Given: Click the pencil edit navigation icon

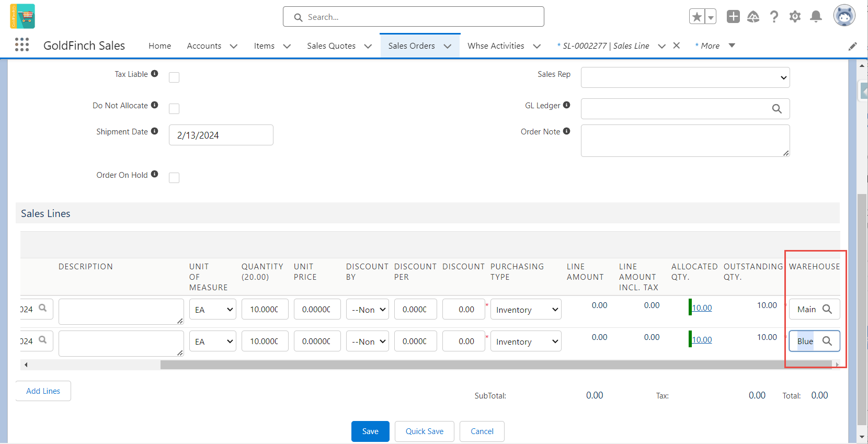Looking at the screenshot, I should point(853,46).
